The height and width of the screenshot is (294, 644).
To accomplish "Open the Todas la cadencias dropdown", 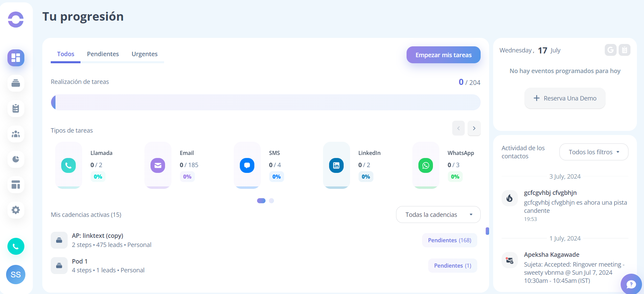I will [x=438, y=214].
